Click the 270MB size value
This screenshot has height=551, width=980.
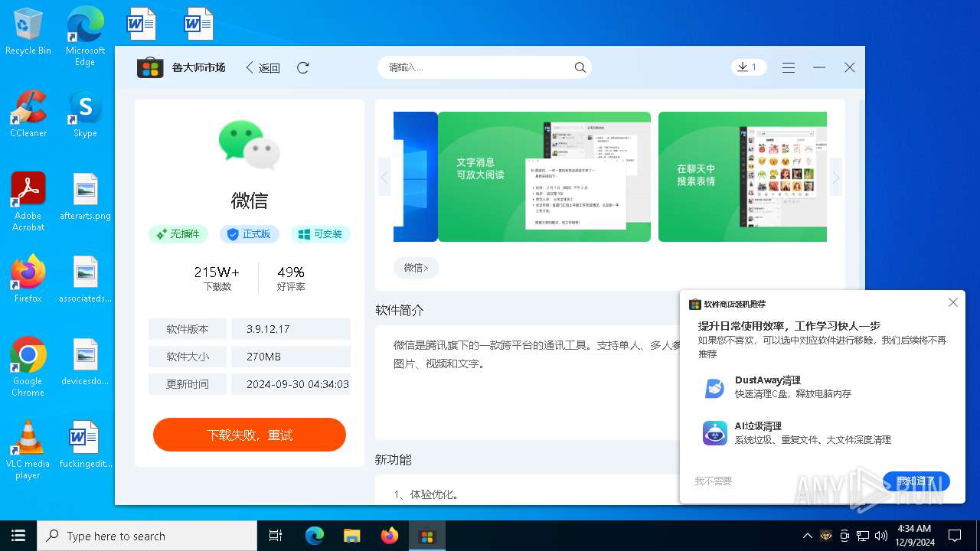263,357
